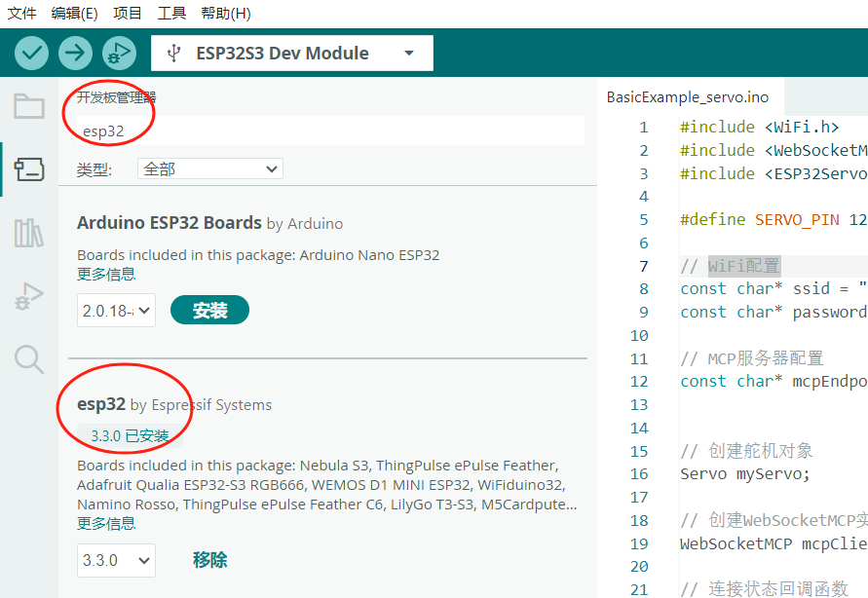Click the Upload arrow button
This screenshot has width=868, height=598.
coord(75,54)
